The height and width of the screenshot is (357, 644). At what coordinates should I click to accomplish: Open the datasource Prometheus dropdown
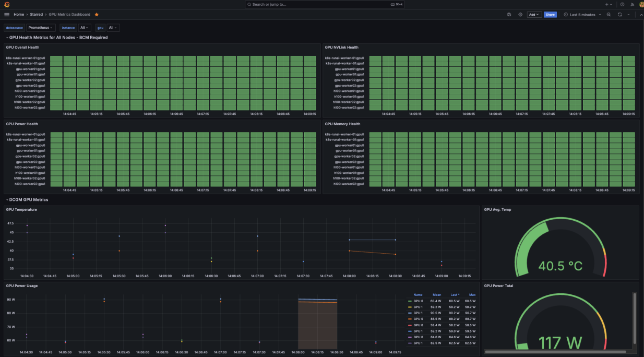[41, 28]
